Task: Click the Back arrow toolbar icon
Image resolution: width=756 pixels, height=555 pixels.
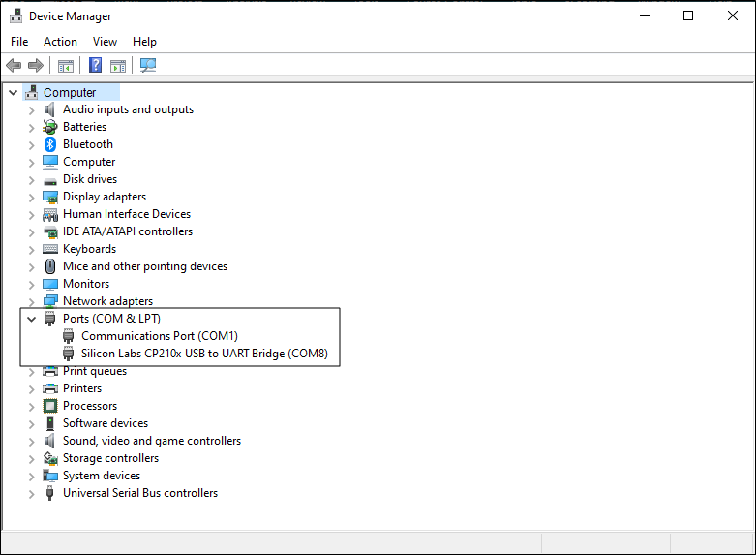Action: click(x=14, y=65)
